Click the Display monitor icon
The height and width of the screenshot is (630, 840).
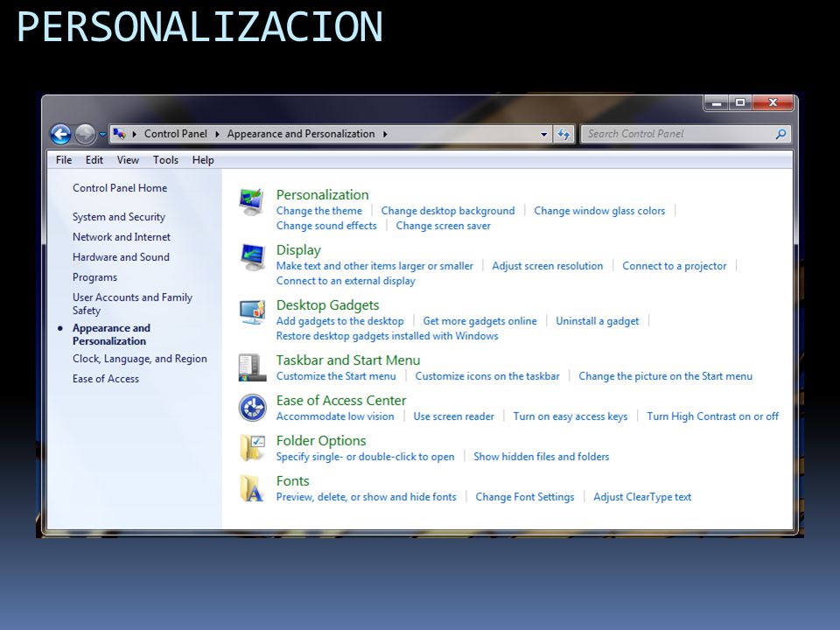coord(252,257)
